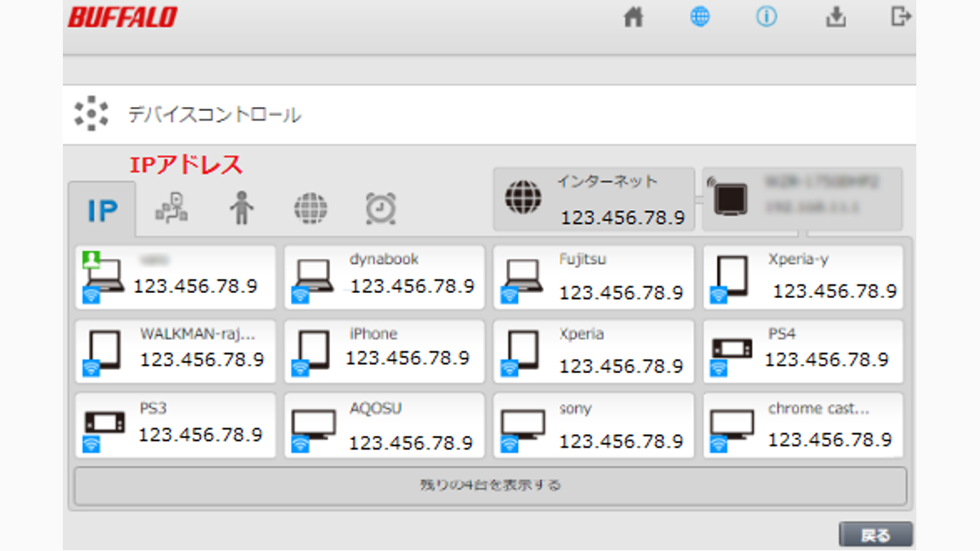Switch to the person icon tab
This screenshot has height=551, width=980.
(241, 209)
